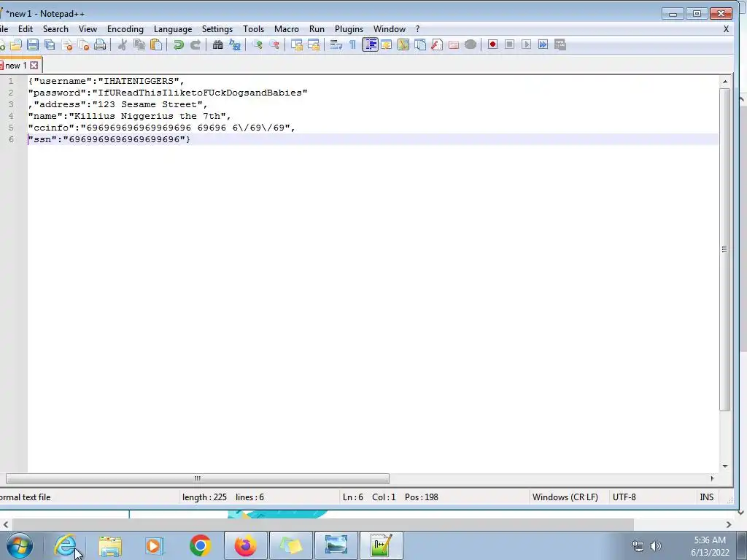Click editor horizontal scrollbar right arrow
The image size is (747, 560).
point(713,478)
